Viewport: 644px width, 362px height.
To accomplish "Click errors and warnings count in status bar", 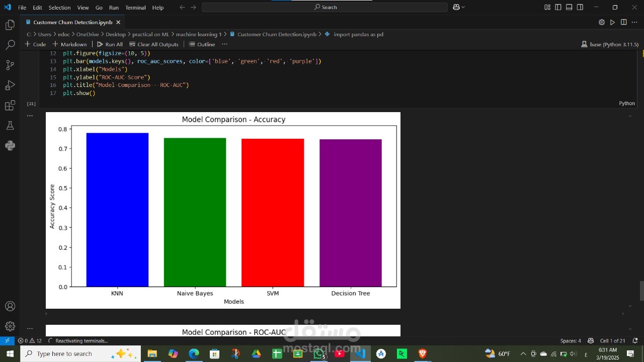I will pyautogui.click(x=30, y=341).
